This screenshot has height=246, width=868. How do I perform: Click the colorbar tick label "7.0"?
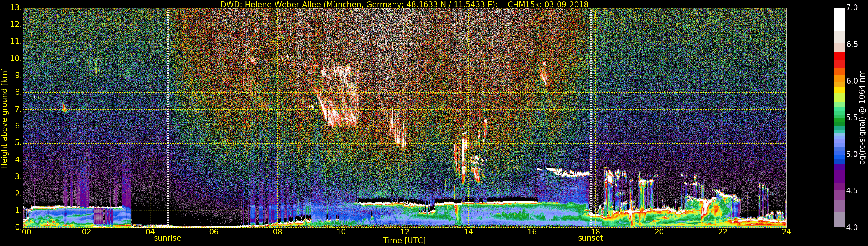coord(852,8)
